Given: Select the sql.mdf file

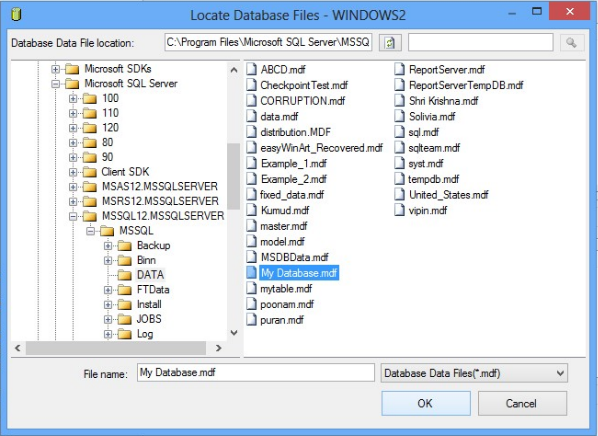Looking at the screenshot, I should (423, 132).
